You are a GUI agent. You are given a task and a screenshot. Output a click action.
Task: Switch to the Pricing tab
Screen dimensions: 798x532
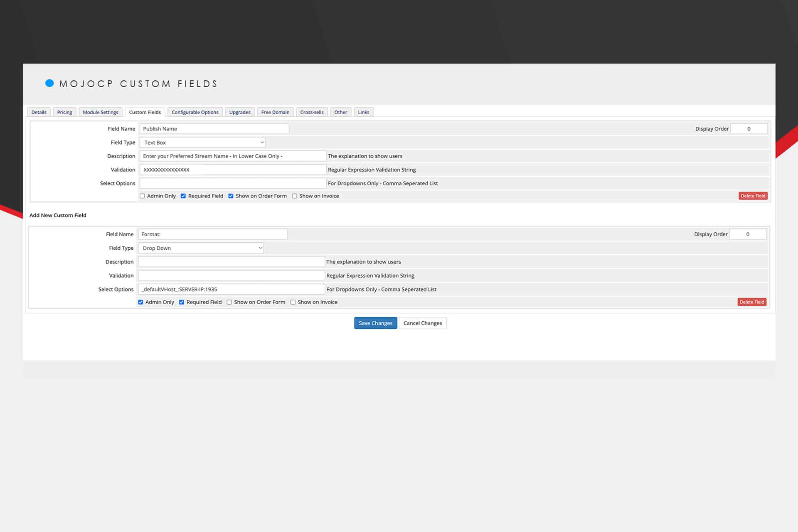click(64, 112)
